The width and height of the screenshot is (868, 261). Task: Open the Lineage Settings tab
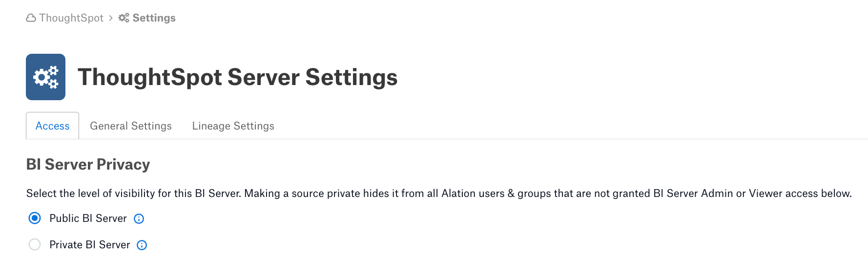click(x=233, y=126)
